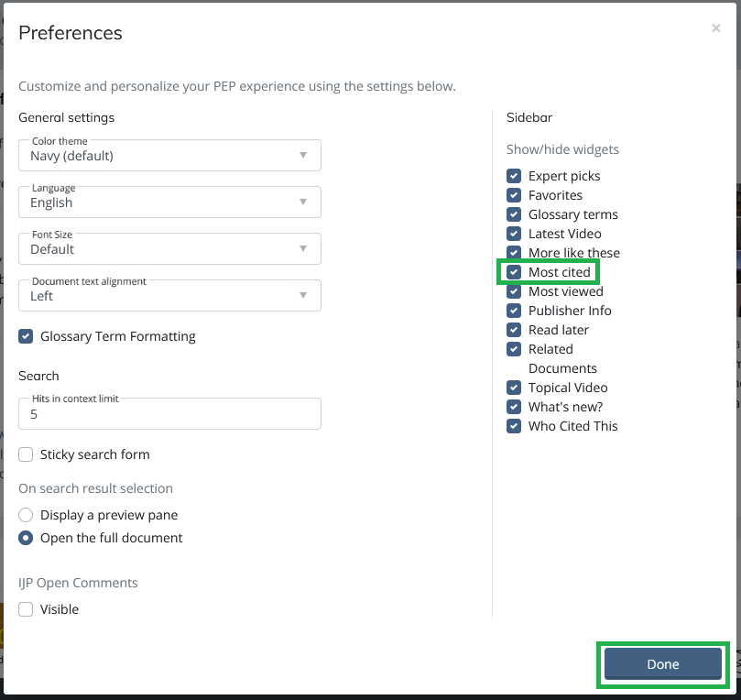
Task: Enable the Sticky search form checkbox
Action: coord(26,454)
